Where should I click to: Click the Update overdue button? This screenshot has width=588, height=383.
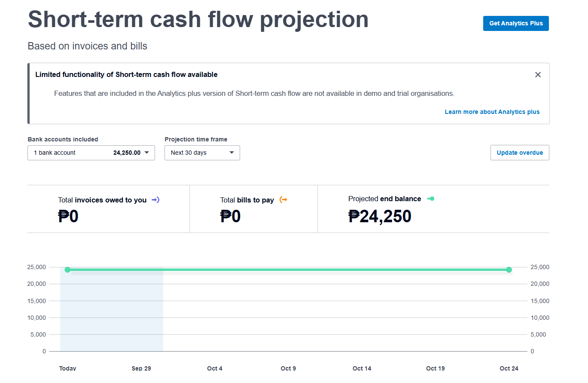(x=520, y=153)
